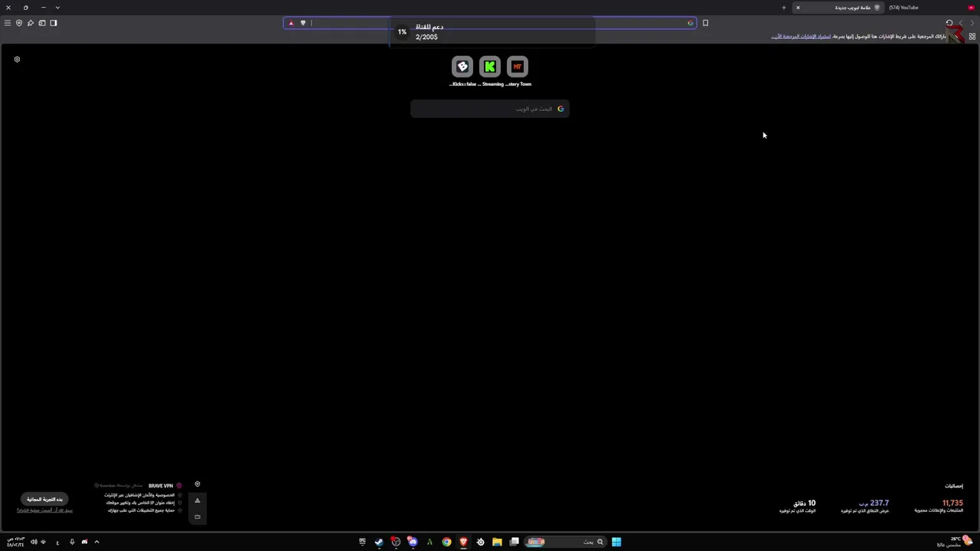Open the Mystery Town top-site tile
980x551 pixels.
(x=518, y=67)
